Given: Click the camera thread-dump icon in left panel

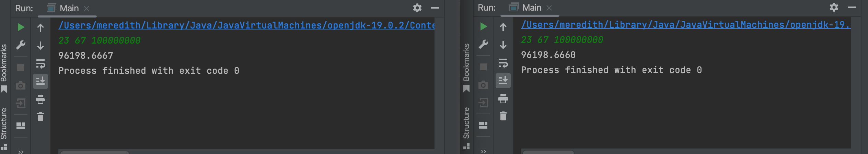Looking at the screenshot, I should 21,85.
